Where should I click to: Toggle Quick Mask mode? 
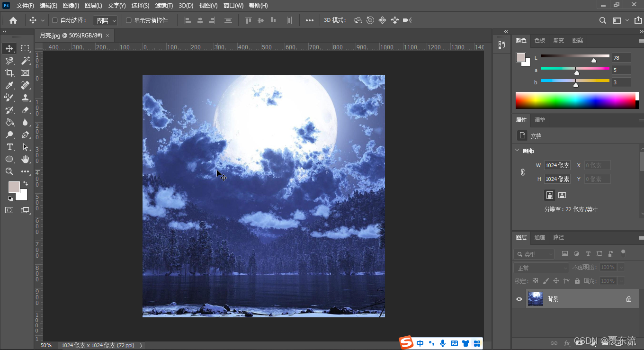(x=9, y=210)
